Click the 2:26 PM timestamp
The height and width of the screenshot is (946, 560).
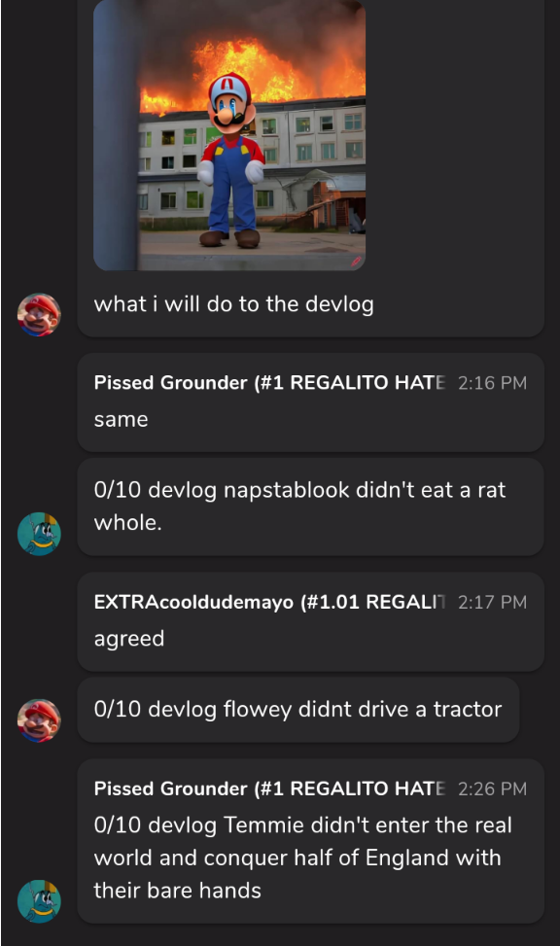(492, 789)
